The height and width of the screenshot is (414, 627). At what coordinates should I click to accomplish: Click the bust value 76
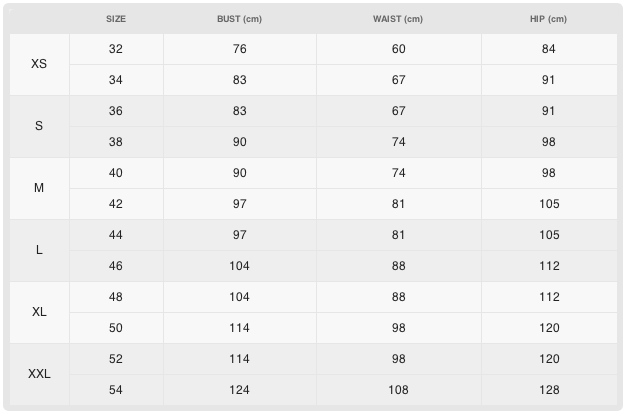pos(239,49)
